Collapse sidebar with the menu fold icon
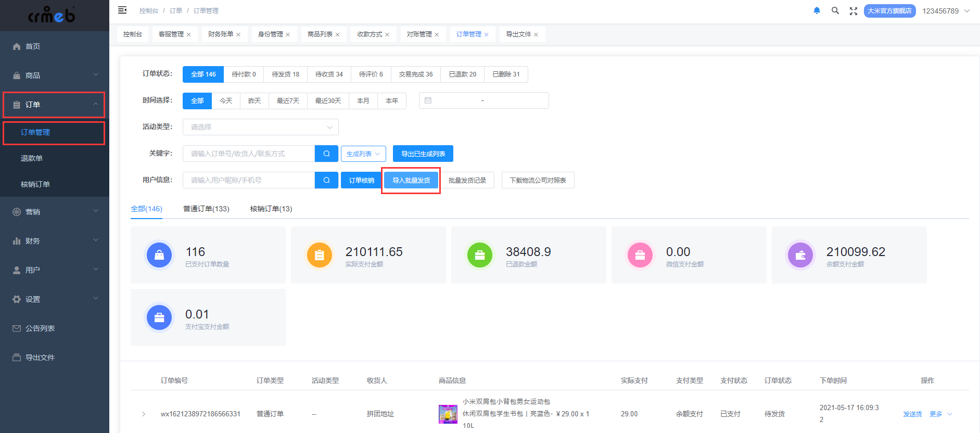 (122, 10)
